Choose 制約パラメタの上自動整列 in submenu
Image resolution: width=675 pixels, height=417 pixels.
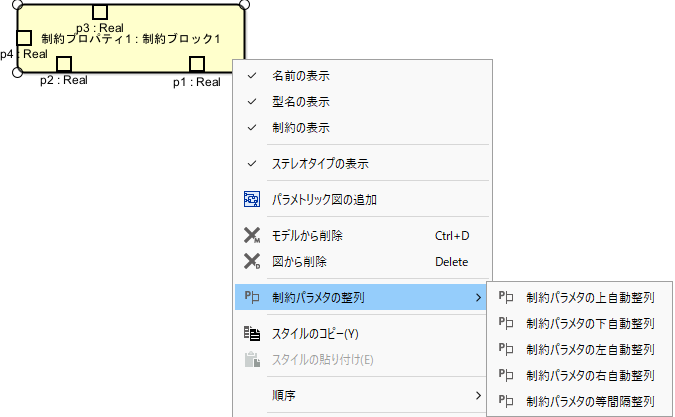click(579, 297)
